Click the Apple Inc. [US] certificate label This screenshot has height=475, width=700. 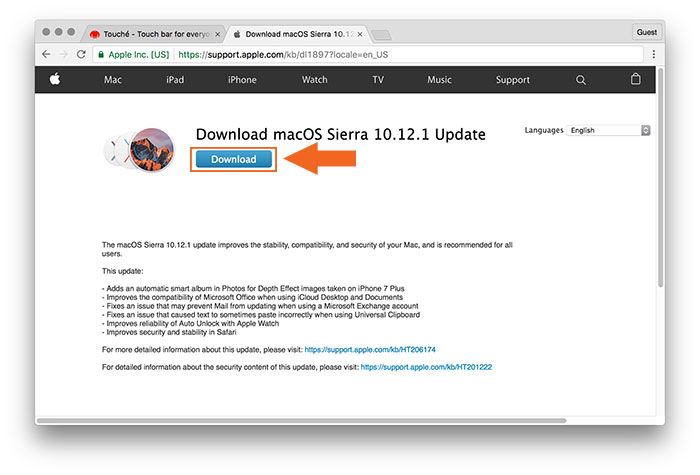(x=138, y=54)
